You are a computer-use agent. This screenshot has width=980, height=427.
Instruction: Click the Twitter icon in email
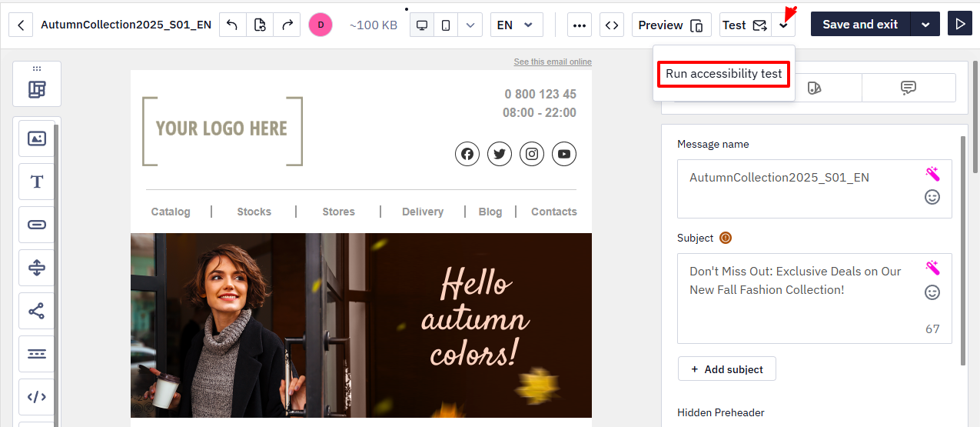click(500, 154)
